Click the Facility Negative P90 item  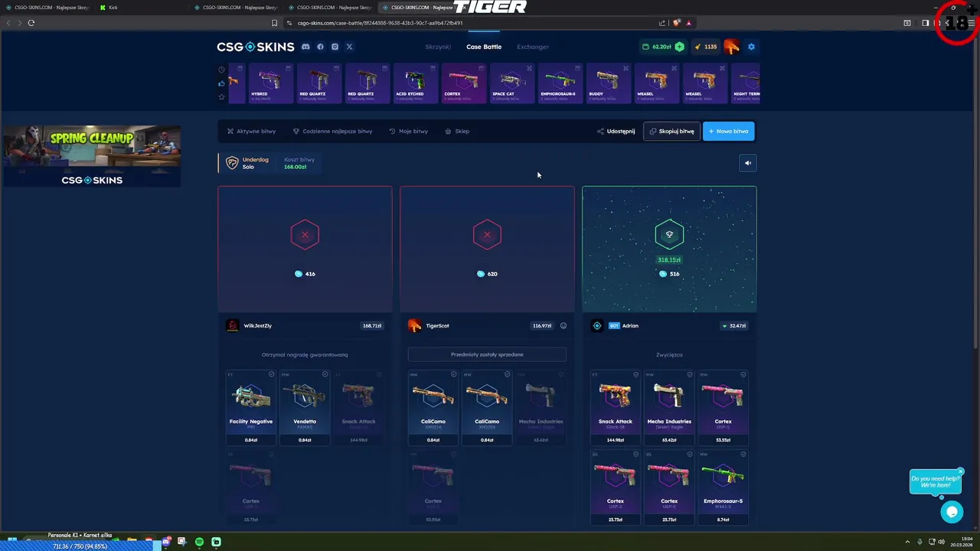[x=251, y=407]
